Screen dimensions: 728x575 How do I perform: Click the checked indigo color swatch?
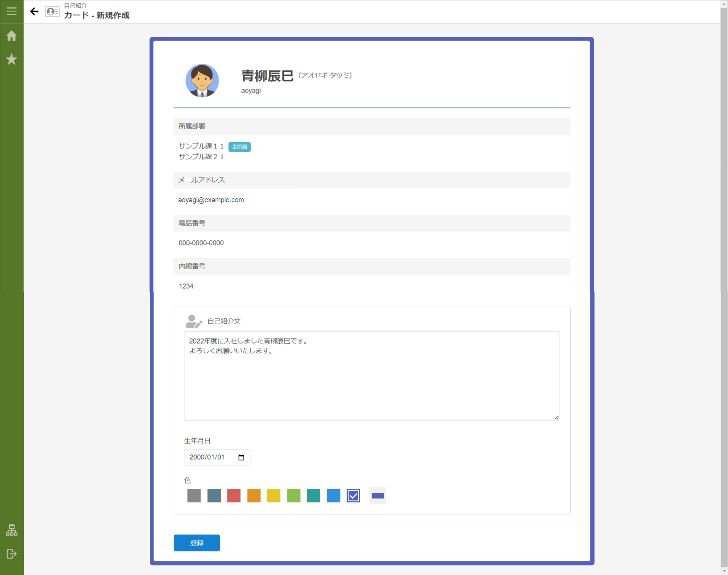pos(353,496)
